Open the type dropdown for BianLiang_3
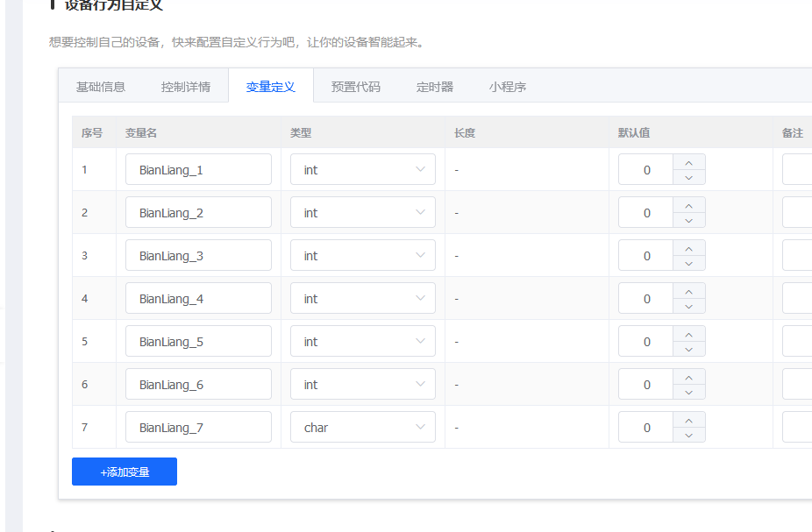812x532 pixels. pos(362,255)
